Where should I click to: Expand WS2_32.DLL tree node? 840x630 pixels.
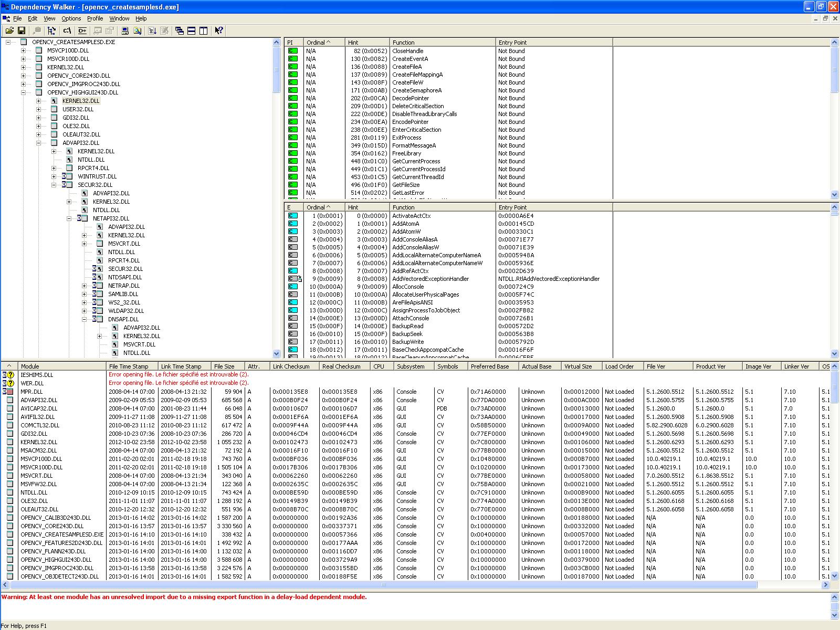[84, 302]
